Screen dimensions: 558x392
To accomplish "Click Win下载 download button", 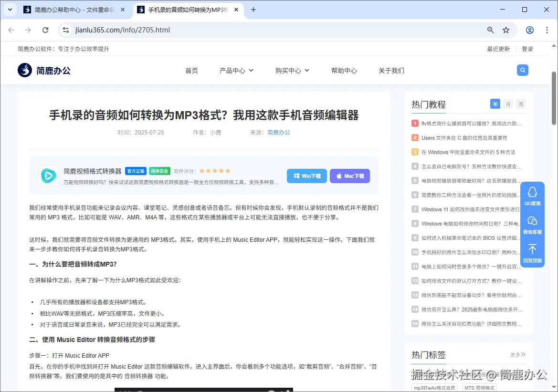I will coord(307,176).
